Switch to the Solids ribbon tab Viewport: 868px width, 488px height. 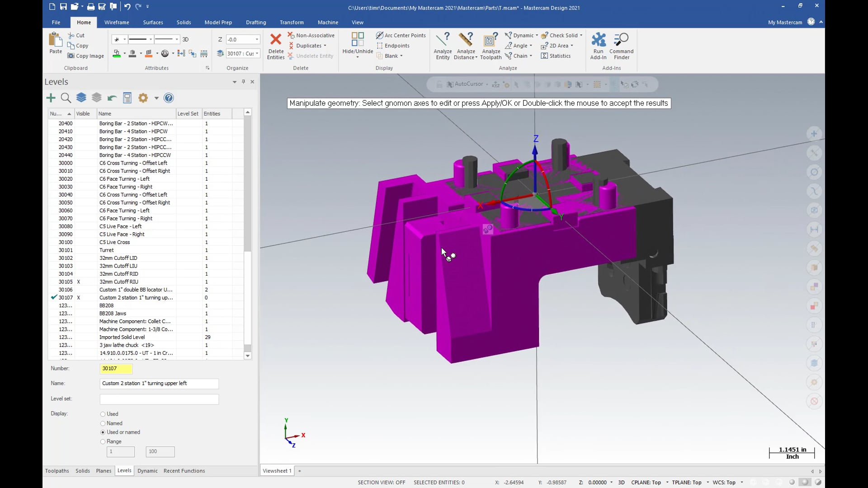coord(184,22)
